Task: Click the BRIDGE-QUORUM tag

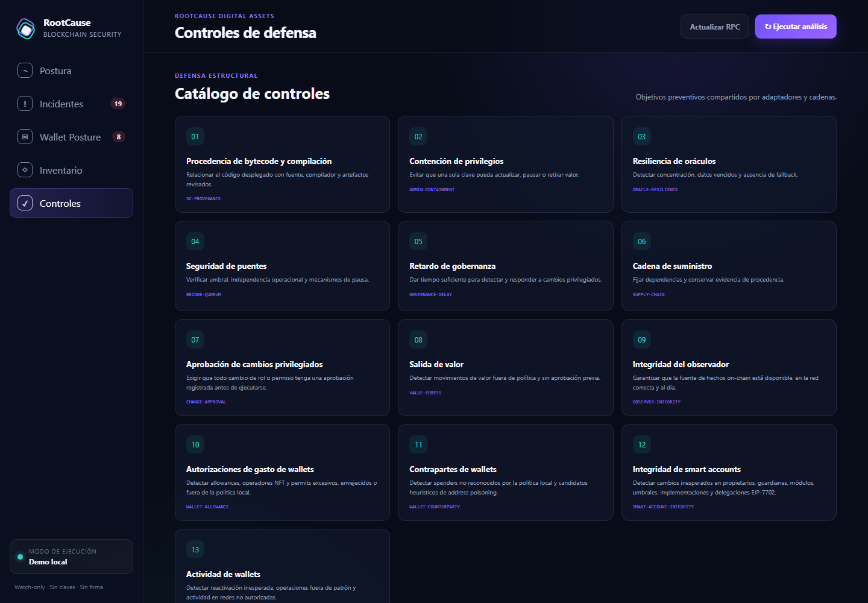Action: click(x=204, y=295)
